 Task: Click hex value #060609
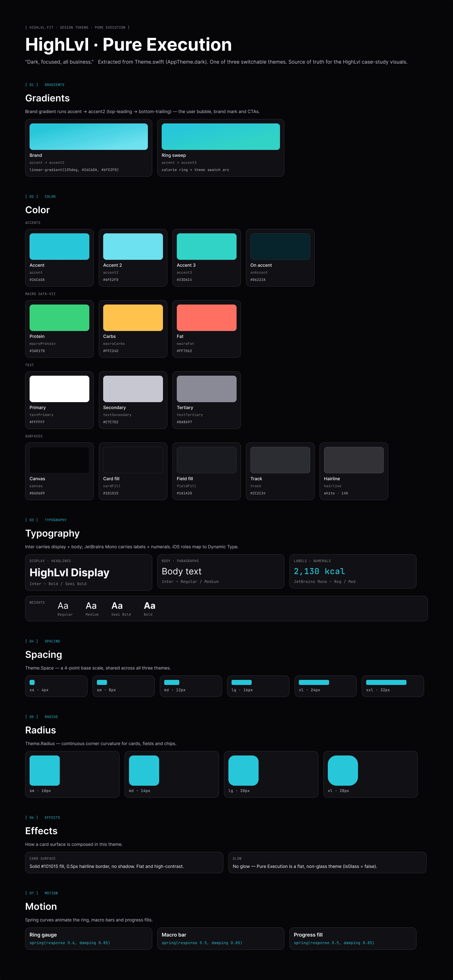pyautogui.click(x=37, y=493)
